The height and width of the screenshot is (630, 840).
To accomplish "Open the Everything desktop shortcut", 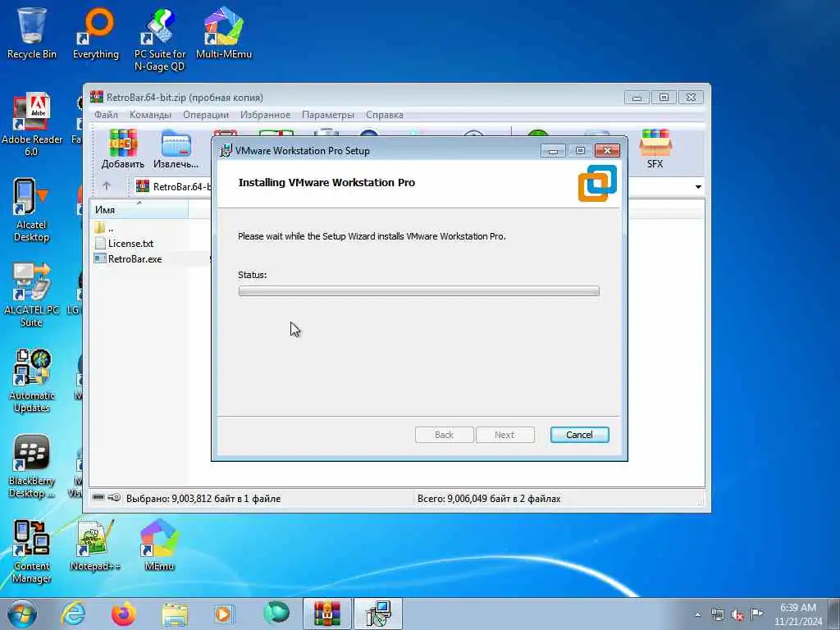I will (x=96, y=33).
